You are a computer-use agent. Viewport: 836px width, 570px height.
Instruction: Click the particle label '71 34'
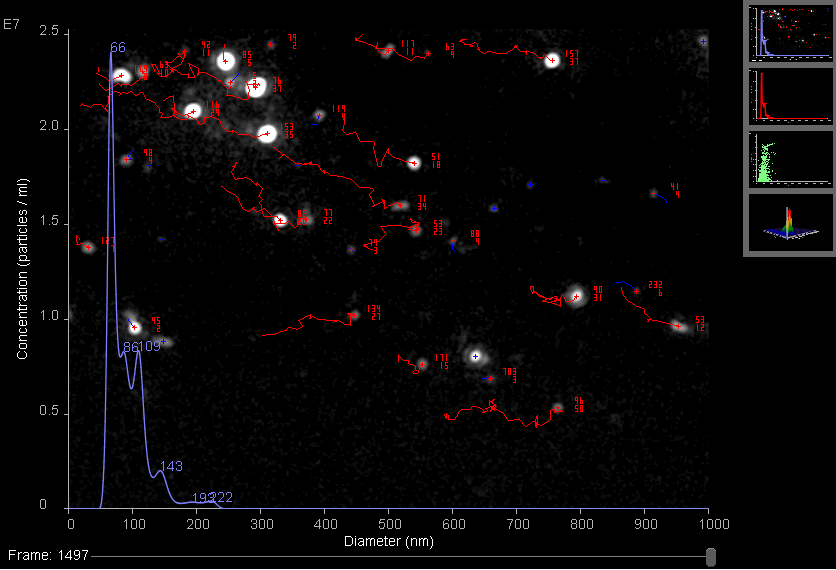[x=422, y=203]
